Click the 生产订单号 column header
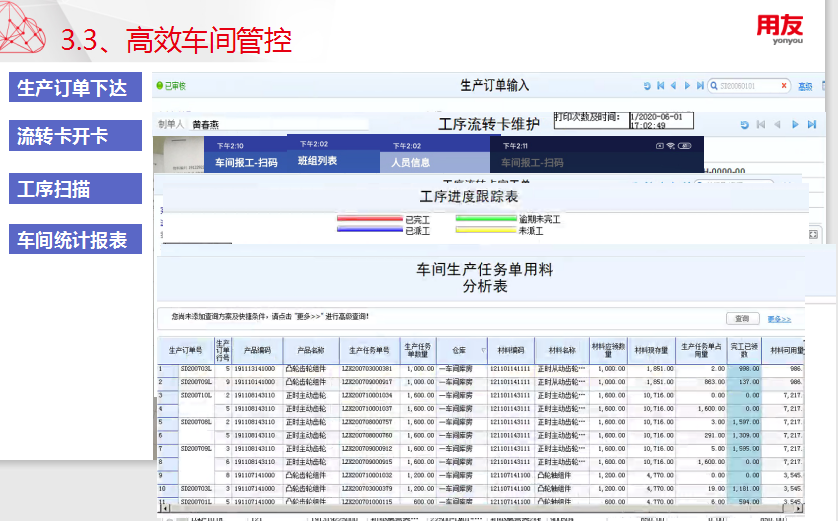Screen dimensions: 838x521 pyautogui.click(x=185, y=351)
